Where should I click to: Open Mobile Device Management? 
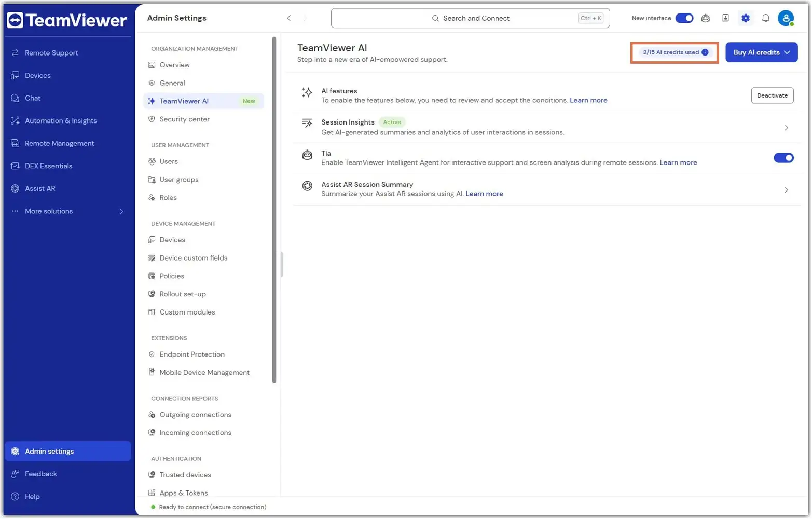pyautogui.click(x=203, y=373)
